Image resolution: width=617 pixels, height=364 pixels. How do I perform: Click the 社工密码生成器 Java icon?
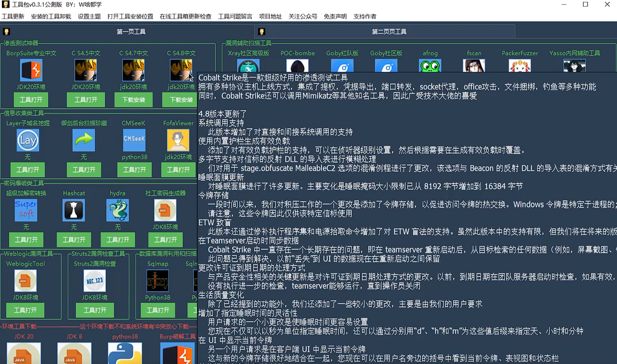(165, 210)
